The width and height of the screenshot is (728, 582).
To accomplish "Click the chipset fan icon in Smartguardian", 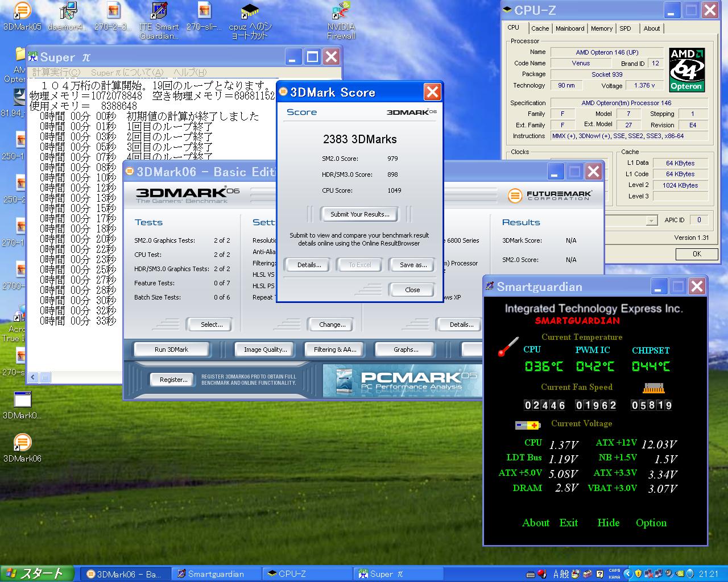I will click(653, 389).
